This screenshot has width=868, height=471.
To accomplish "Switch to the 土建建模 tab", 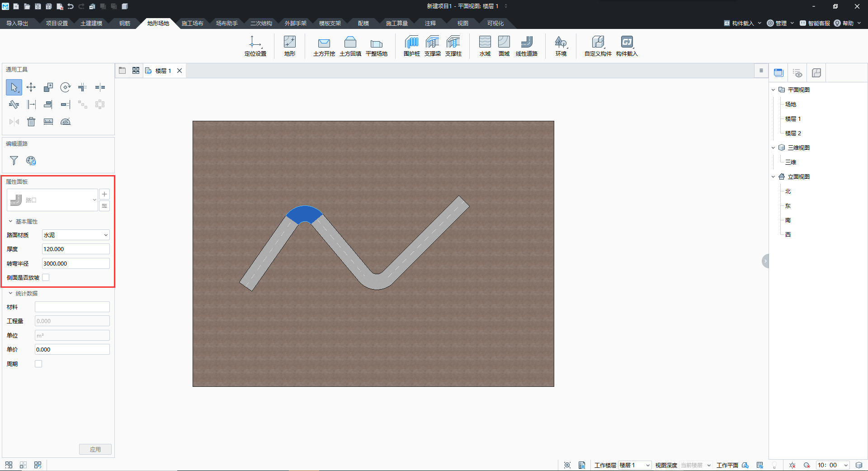I will [91, 23].
